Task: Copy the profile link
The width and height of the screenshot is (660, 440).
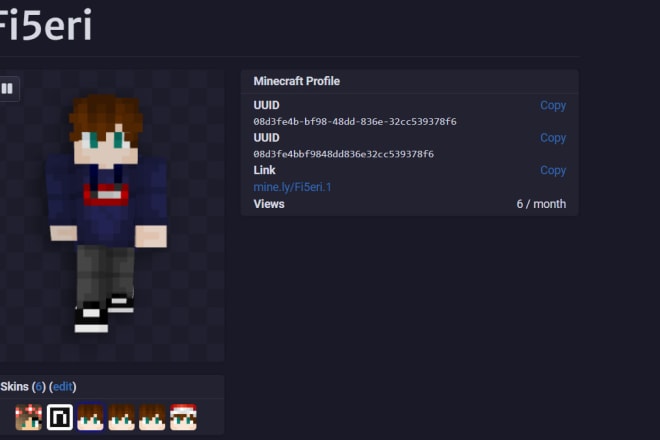Action: [553, 170]
